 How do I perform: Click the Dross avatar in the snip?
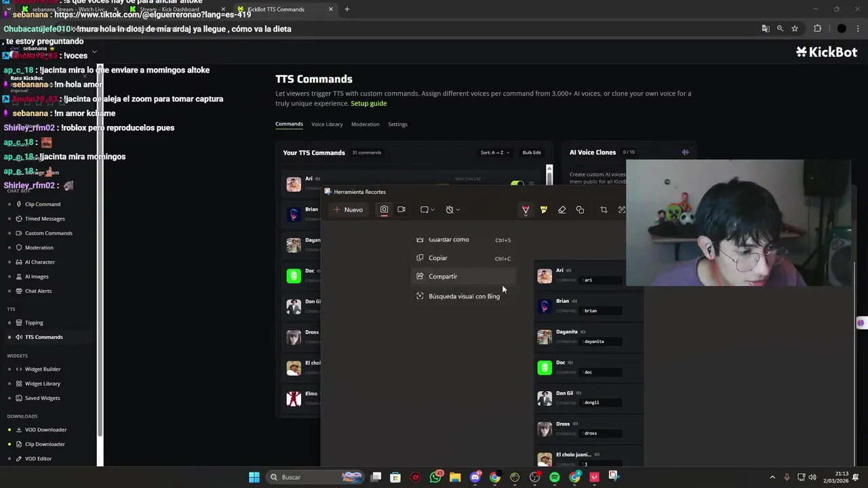(x=545, y=429)
